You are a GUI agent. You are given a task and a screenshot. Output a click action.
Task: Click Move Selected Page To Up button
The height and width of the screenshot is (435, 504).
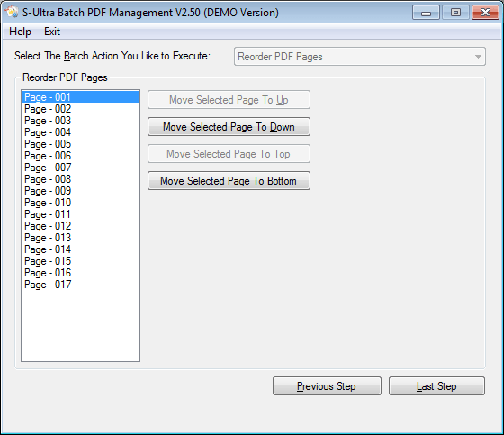point(229,100)
